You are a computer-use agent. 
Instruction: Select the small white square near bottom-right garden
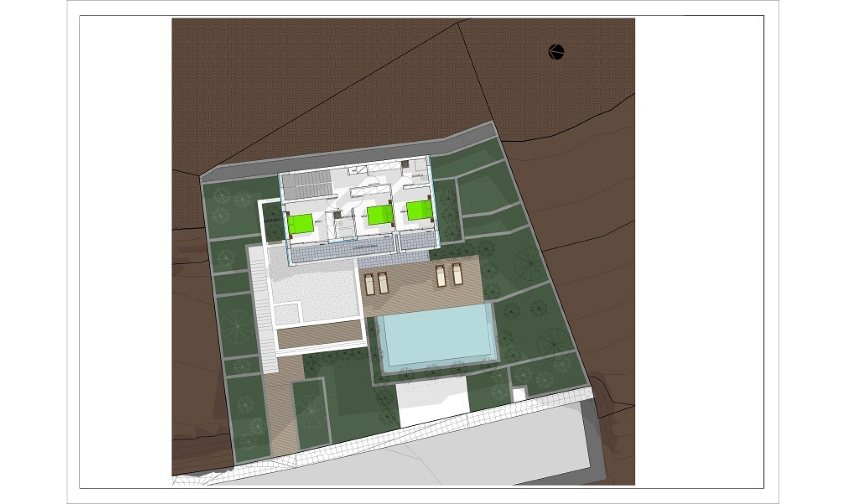pos(519,395)
